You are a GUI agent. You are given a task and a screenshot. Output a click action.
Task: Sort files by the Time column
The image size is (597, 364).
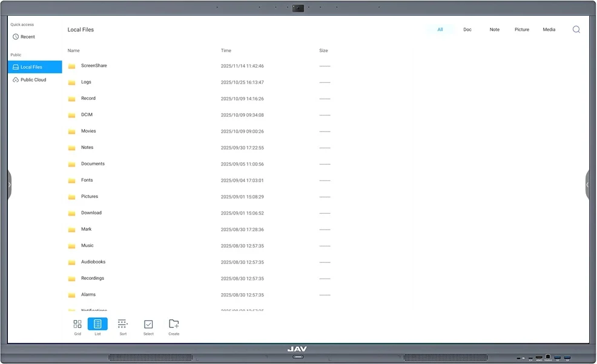click(x=226, y=50)
